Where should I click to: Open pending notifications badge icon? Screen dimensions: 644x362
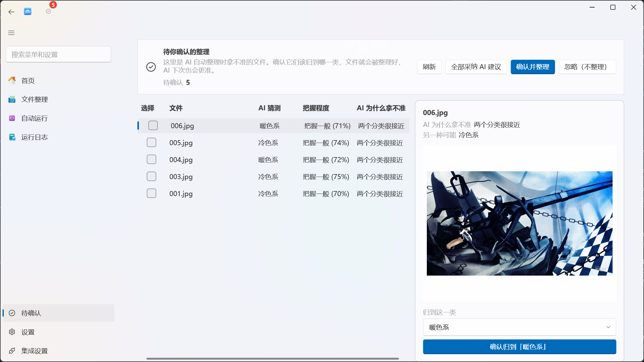(x=48, y=11)
